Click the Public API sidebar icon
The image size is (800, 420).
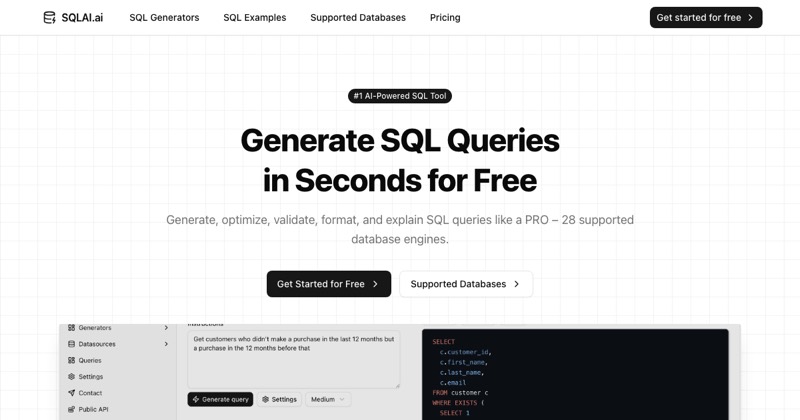point(71,409)
